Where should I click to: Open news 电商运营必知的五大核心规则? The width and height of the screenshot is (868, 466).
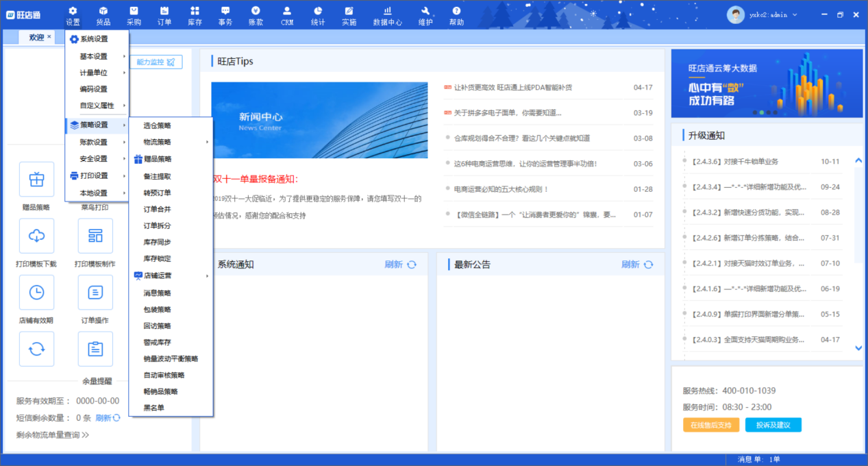click(501, 189)
